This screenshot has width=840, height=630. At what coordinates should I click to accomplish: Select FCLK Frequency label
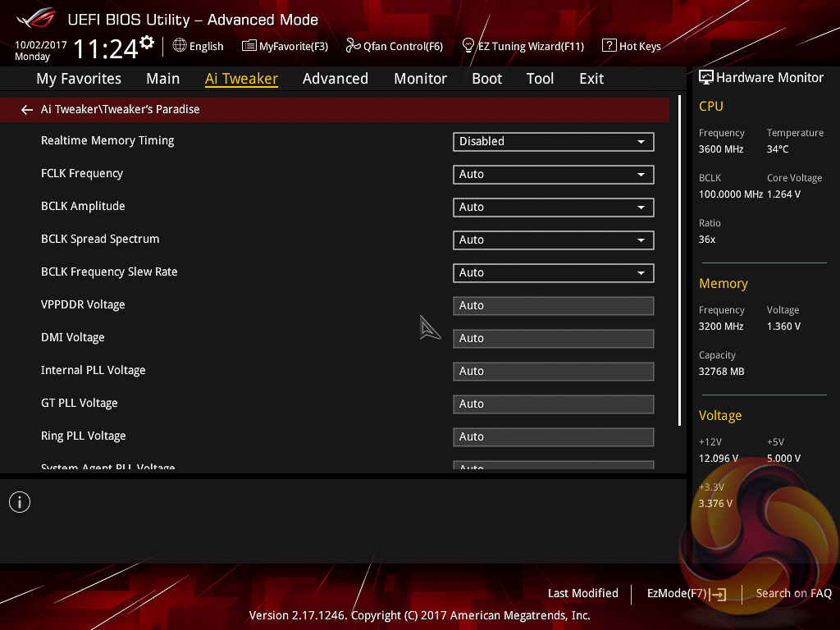[82, 173]
